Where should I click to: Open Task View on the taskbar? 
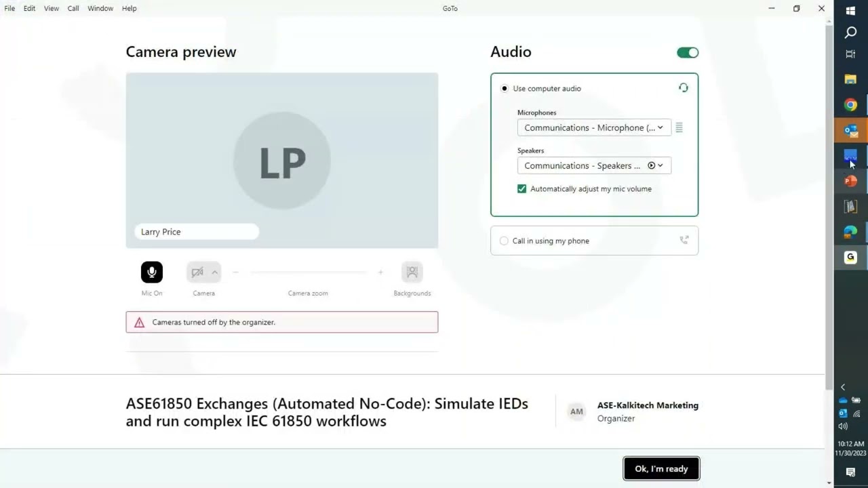tap(850, 54)
